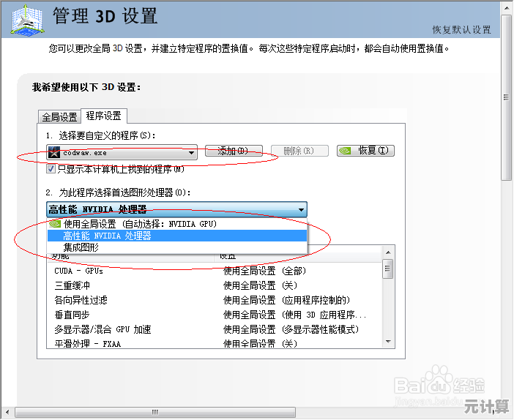Choose 使用全局设置 (自动选择) option
Screen dimensions: 514x420
point(139,224)
